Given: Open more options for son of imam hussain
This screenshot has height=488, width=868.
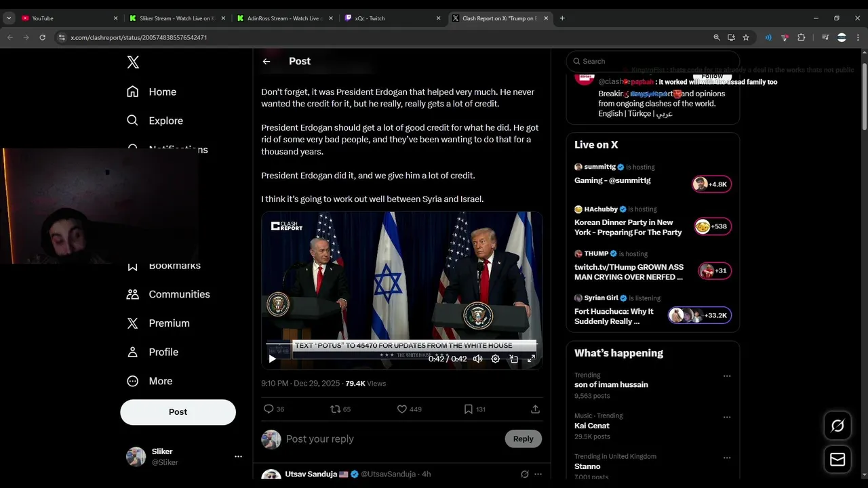Looking at the screenshot, I should [x=727, y=376].
